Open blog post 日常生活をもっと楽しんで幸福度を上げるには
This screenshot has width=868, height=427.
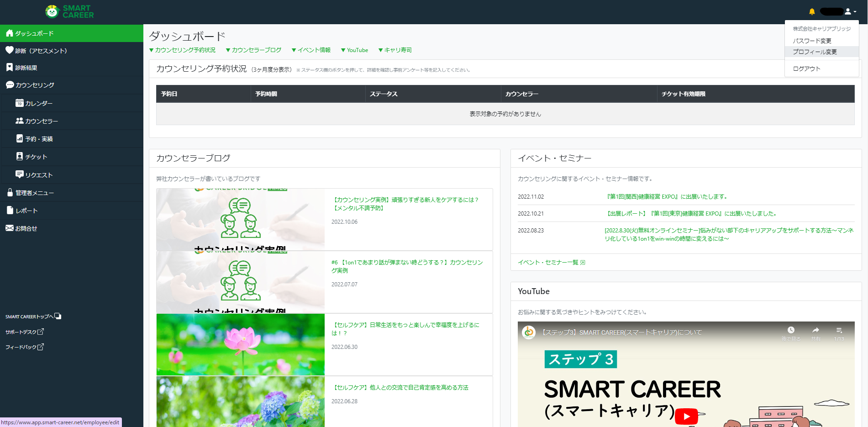click(405, 329)
